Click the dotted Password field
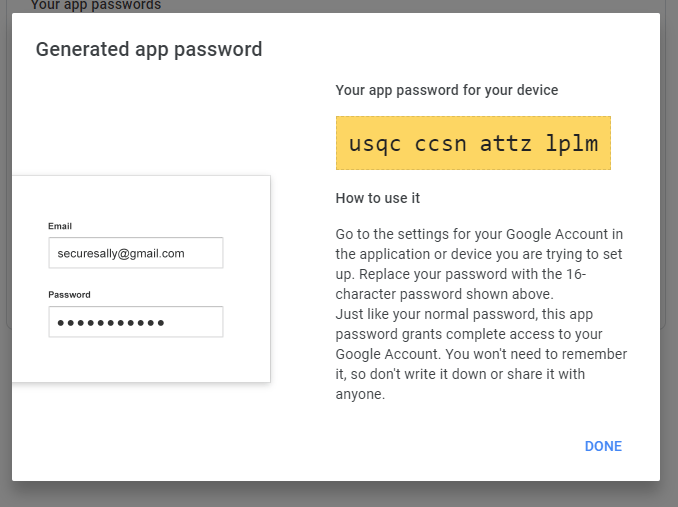 pyautogui.click(x=135, y=322)
